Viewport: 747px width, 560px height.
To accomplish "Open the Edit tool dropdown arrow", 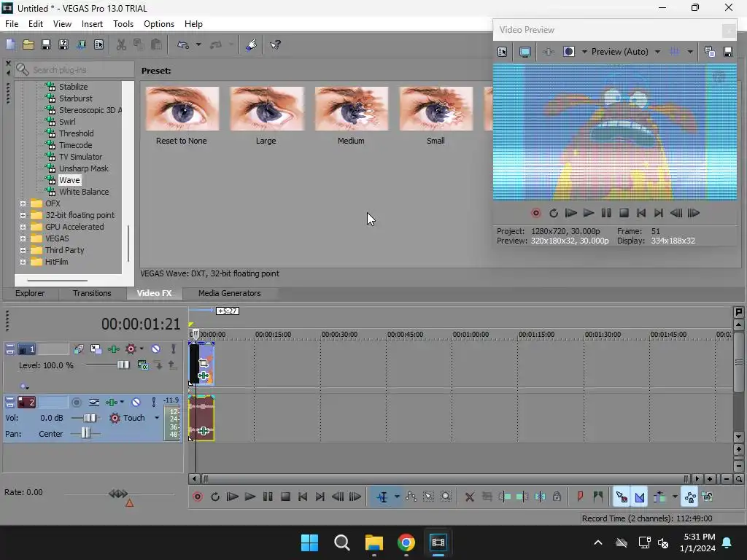I will coord(397,497).
